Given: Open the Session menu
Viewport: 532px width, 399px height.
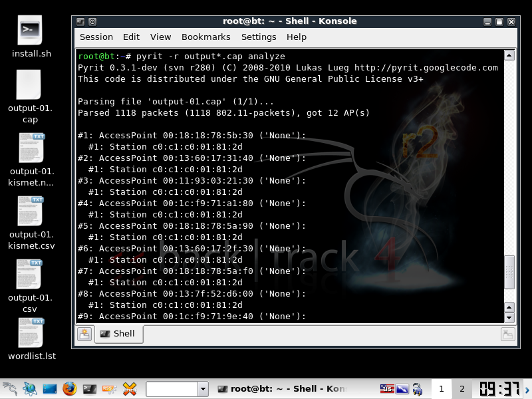Looking at the screenshot, I should tap(96, 37).
